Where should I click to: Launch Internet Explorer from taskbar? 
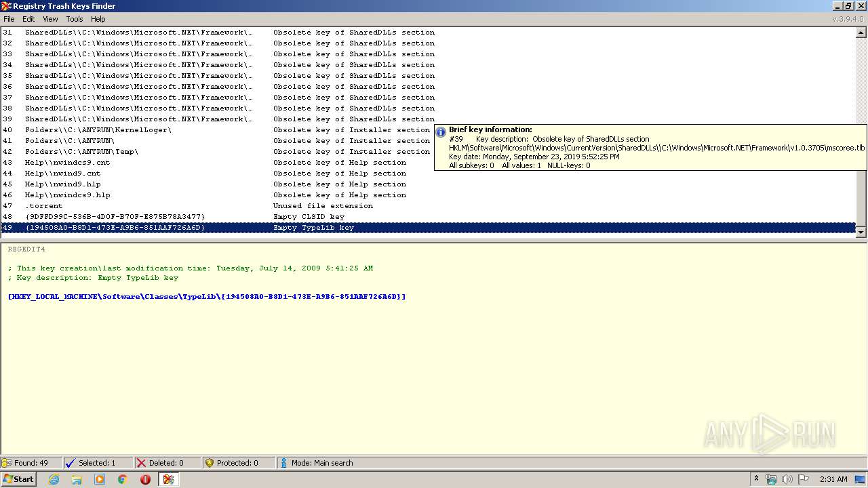coord(54,479)
